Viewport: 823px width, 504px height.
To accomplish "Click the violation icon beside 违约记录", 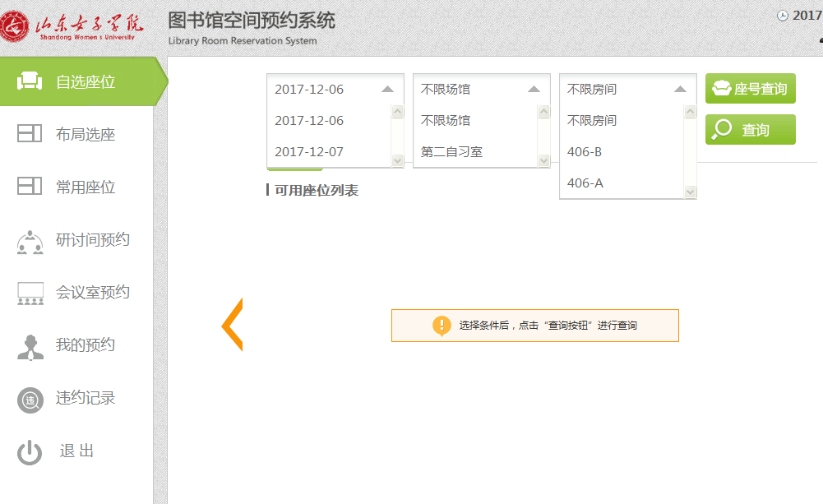I will coord(30,400).
